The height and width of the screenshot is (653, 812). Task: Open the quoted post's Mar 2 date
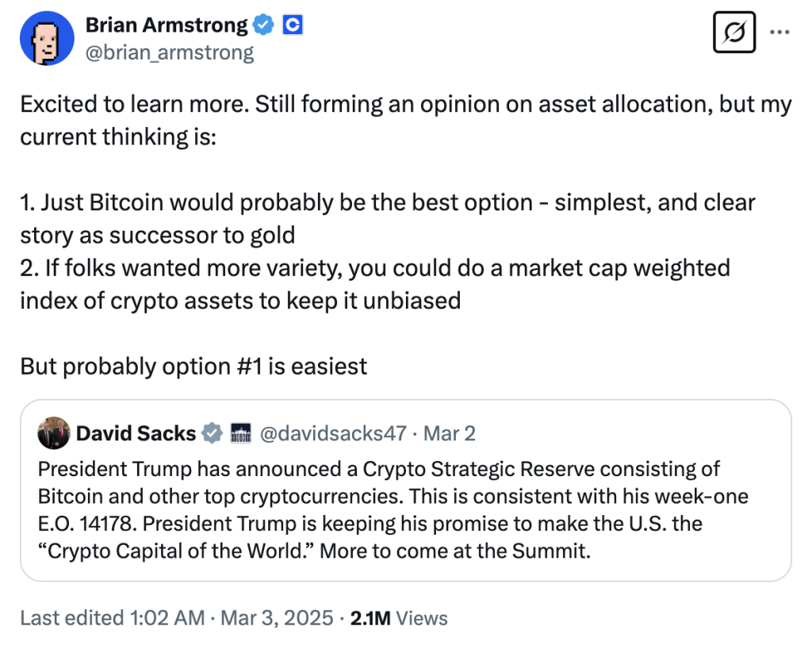(450, 433)
